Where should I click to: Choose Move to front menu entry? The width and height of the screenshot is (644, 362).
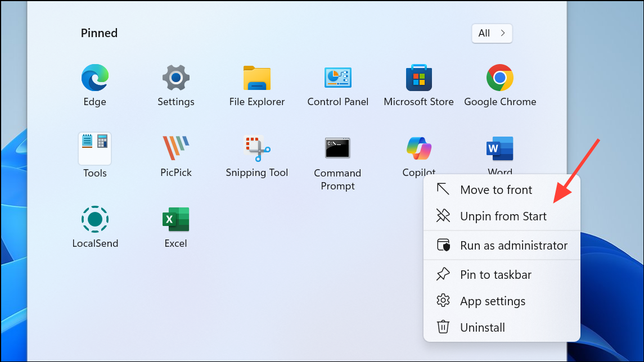tap(502, 189)
